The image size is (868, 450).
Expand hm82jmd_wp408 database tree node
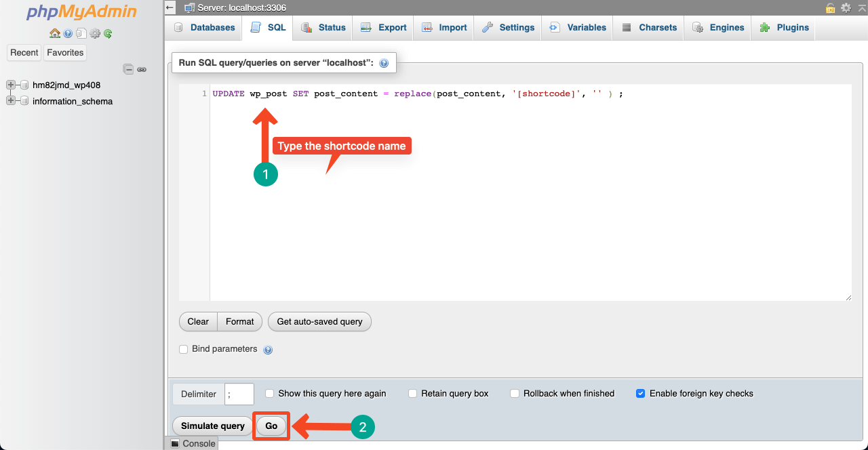tap(11, 85)
